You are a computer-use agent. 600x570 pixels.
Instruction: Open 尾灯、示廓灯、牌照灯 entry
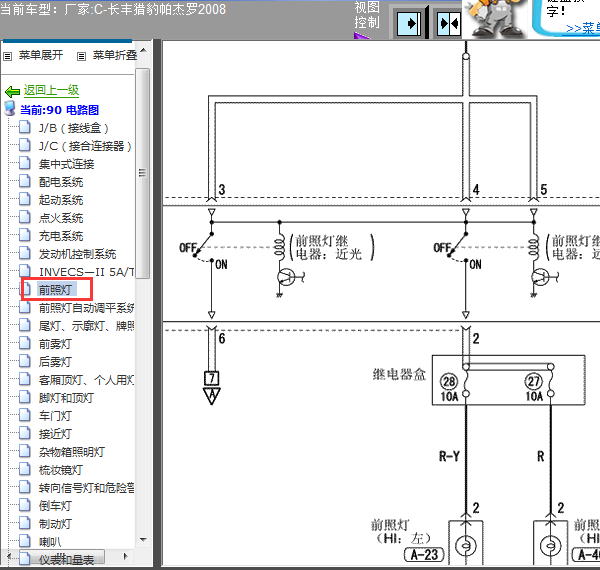point(86,326)
